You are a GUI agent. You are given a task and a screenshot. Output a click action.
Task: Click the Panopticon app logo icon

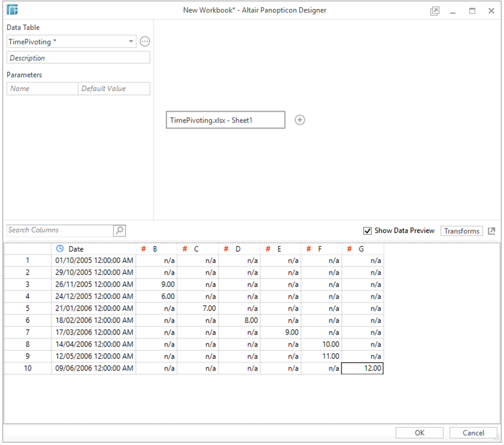tap(12, 10)
